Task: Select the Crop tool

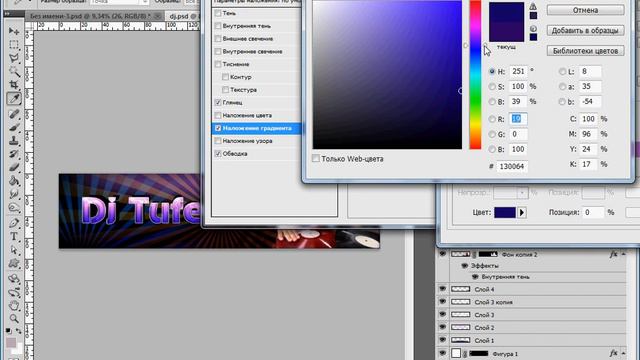Action: click(x=13, y=85)
